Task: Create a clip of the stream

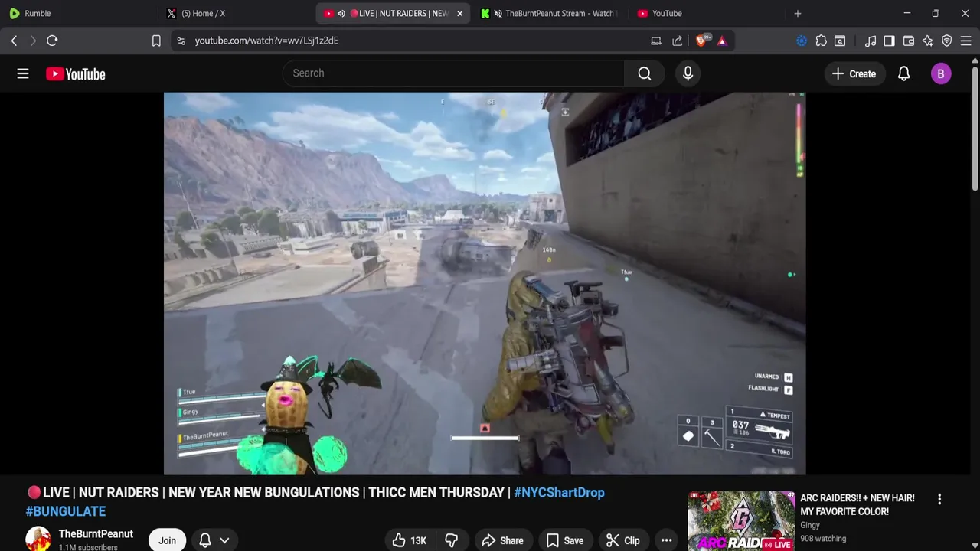Action: point(623,540)
